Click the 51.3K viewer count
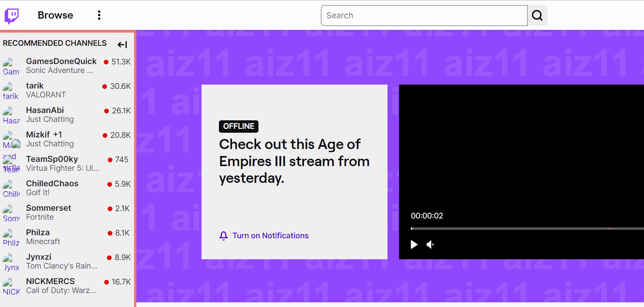 pos(121,62)
